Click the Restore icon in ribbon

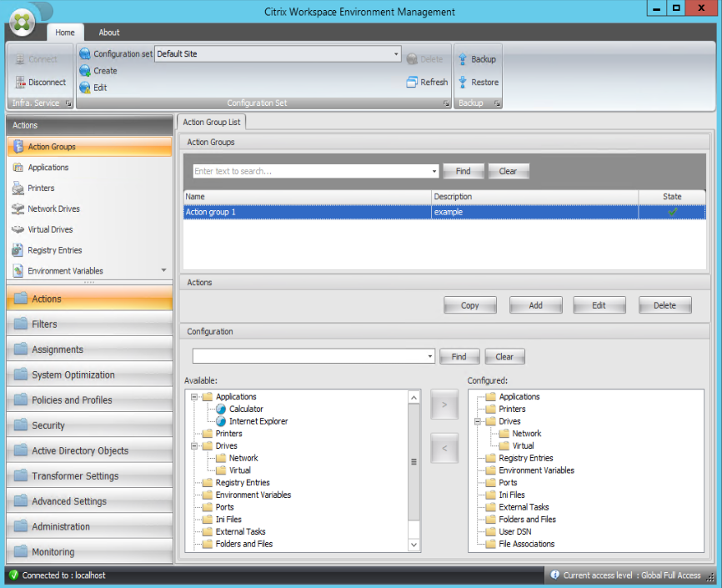pos(463,83)
